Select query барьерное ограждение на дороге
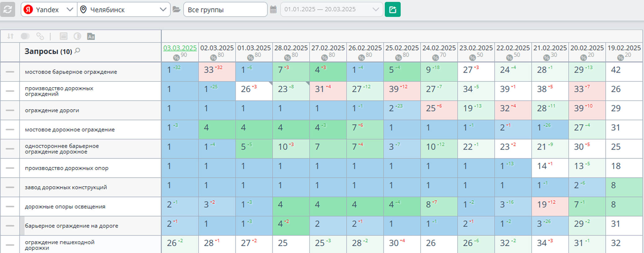644x253 pixels. 71,226
